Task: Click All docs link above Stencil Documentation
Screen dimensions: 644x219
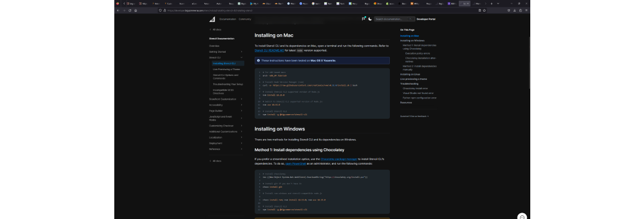Action: coord(216,30)
